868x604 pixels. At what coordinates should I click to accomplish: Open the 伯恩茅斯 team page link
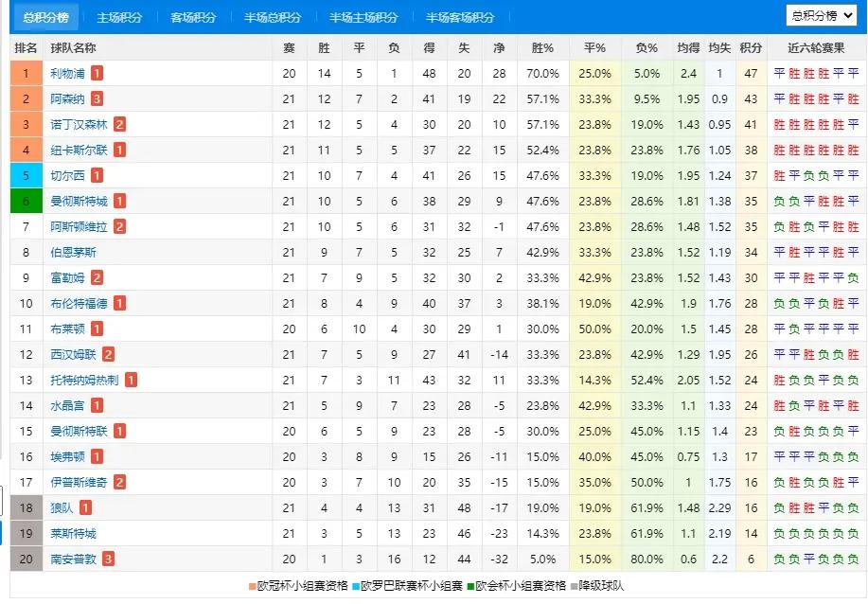(x=73, y=252)
